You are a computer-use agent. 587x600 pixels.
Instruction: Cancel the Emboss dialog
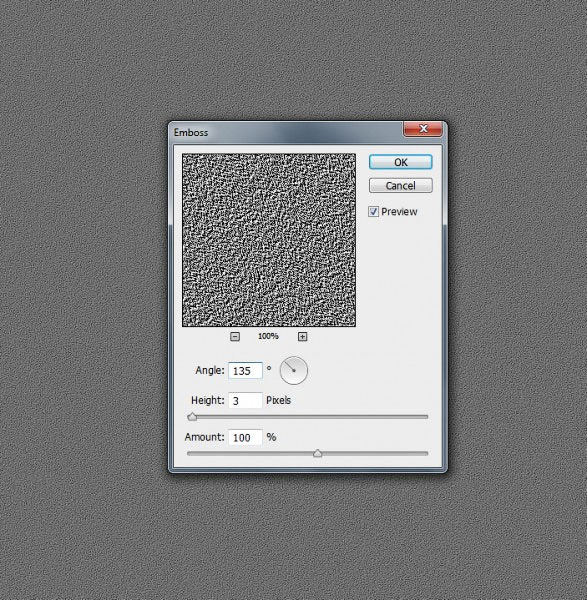[401, 186]
